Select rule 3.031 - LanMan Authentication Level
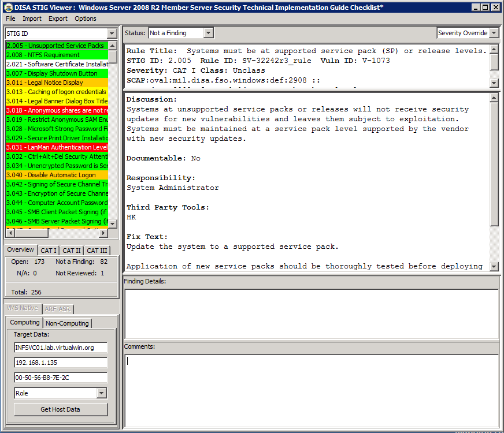This screenshot has width=504, height=433. 57,147
